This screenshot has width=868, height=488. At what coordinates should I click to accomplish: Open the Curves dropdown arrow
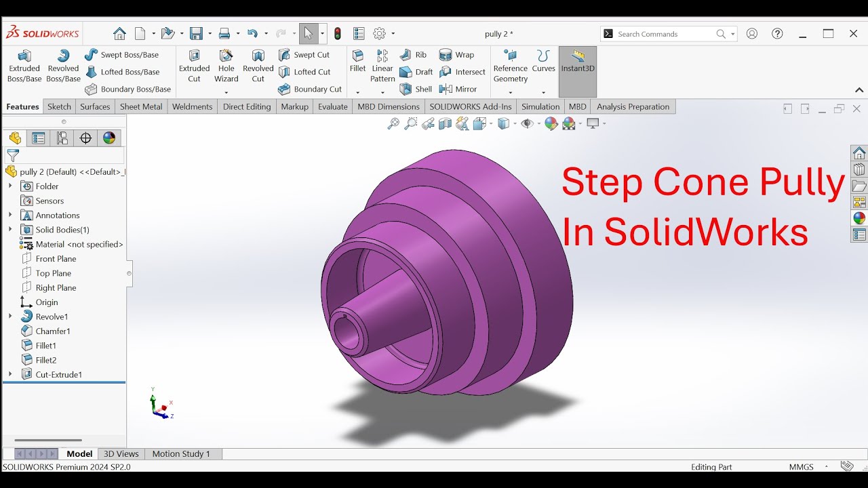pos(544,93)
